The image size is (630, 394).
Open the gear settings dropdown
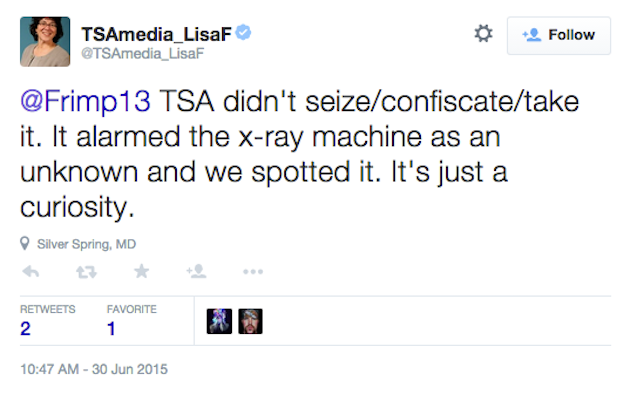pos(483,33)
